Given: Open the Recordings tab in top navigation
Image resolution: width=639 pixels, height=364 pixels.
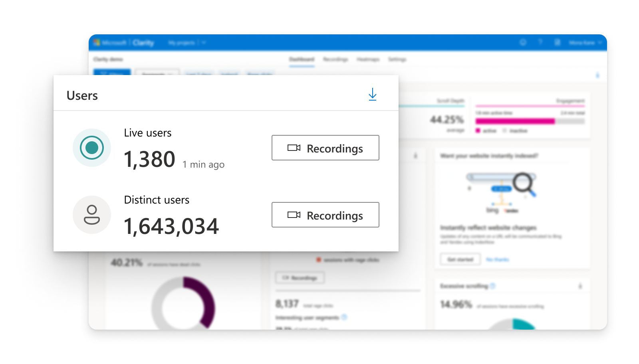Looking at the screenshot, I should (x=335, y=59).
